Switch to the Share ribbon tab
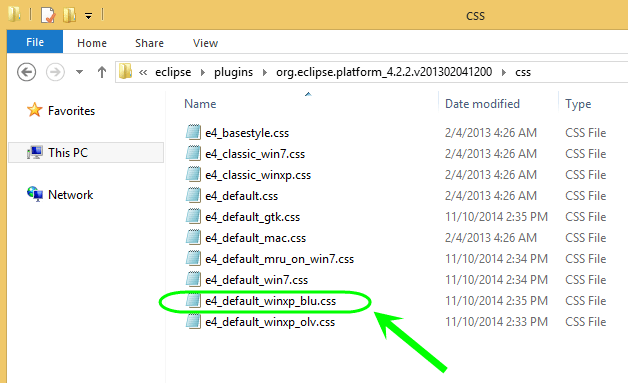Screen dimensions: 628x383 tap(149, 43)
